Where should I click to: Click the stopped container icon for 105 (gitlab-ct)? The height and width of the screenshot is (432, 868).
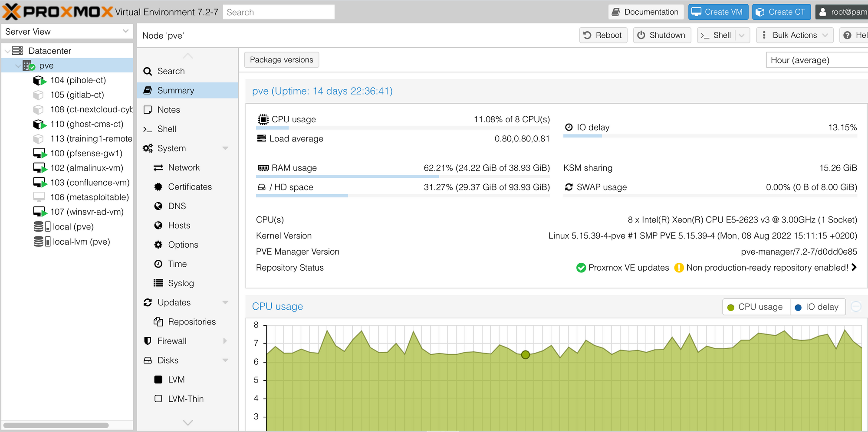[x=39, y=95]
